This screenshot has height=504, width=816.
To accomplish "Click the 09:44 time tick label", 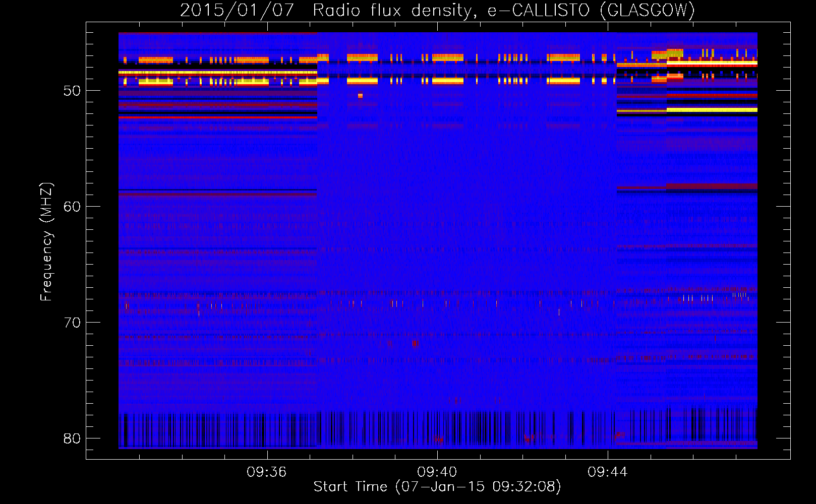I will click(x=607, y=472).
